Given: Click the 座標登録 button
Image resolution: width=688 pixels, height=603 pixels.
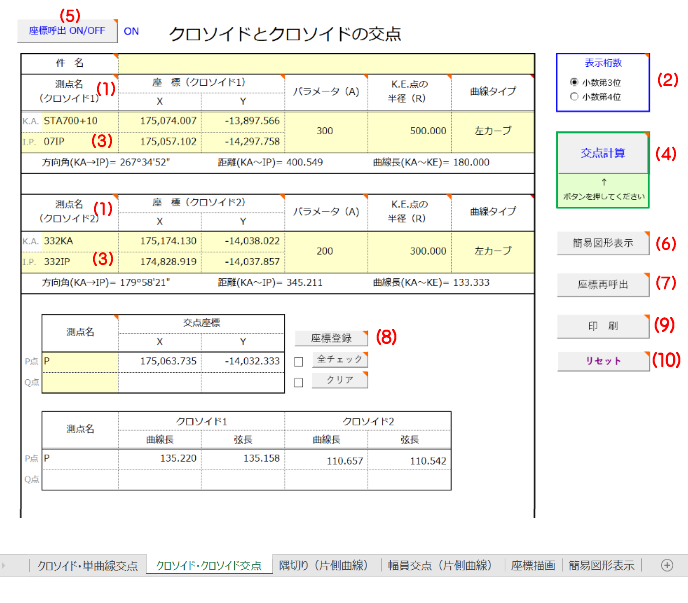Looking at the screenshot, I should 331,338.
